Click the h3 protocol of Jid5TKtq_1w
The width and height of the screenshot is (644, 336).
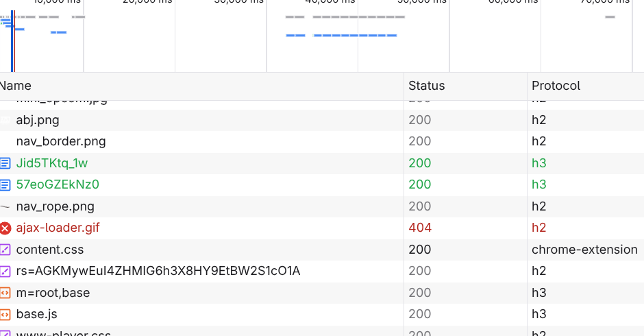coord(539,163)
